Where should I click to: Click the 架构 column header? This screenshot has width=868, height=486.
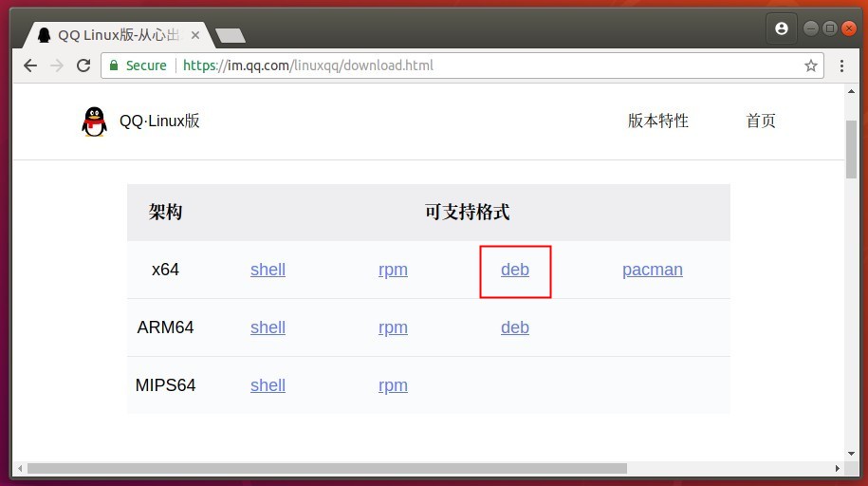[165, 212]
